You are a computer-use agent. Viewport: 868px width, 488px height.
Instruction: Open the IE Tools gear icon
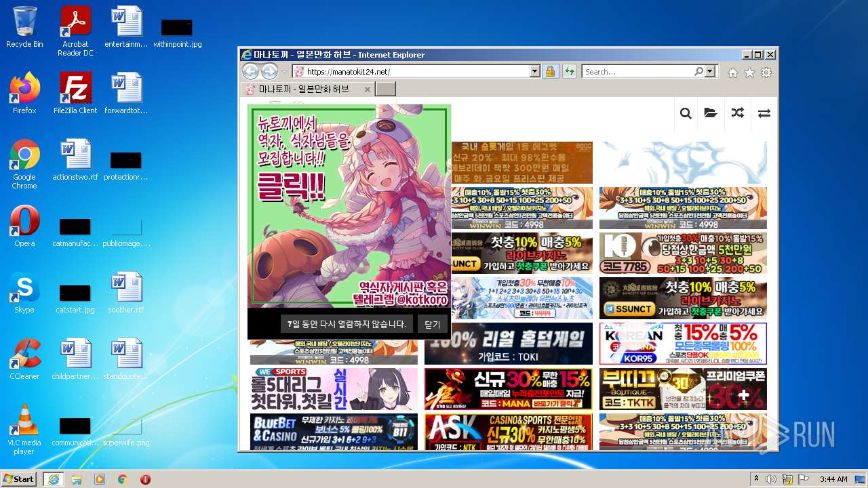[766, 73]
